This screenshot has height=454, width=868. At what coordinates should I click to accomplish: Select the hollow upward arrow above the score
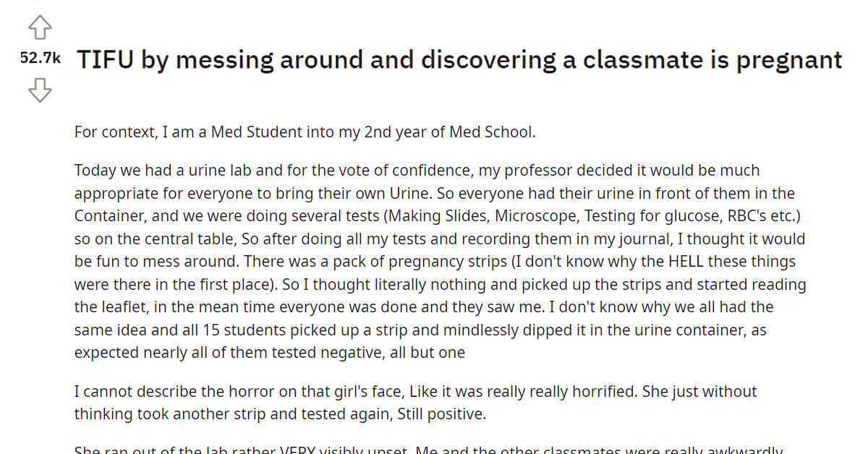coord(40,27)
